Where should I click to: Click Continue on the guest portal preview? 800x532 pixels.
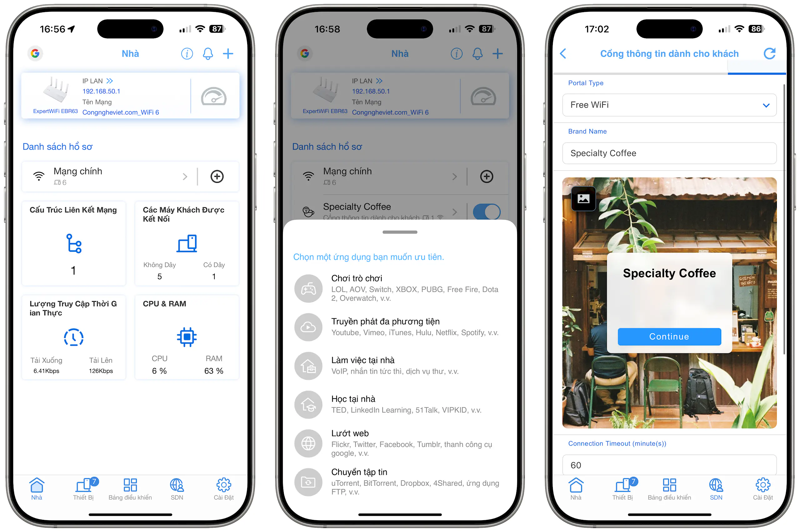[x=669, y=337]
